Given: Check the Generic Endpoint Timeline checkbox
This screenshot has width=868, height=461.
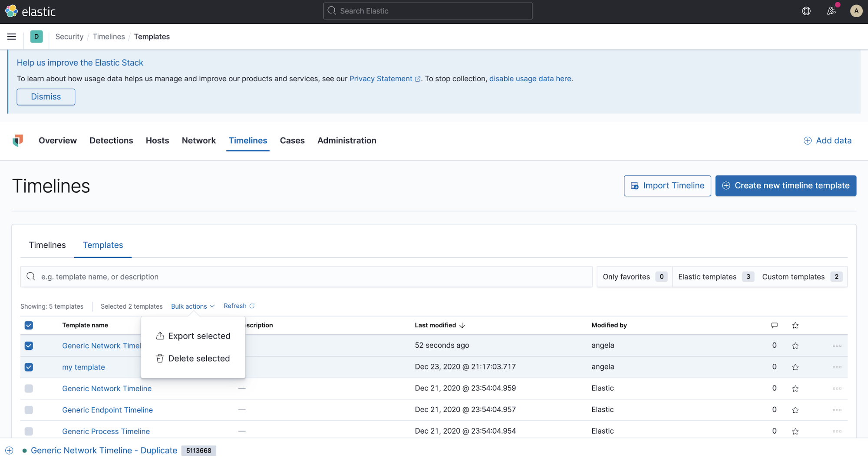Looking at the screenshot, I should tap(29, 410).
